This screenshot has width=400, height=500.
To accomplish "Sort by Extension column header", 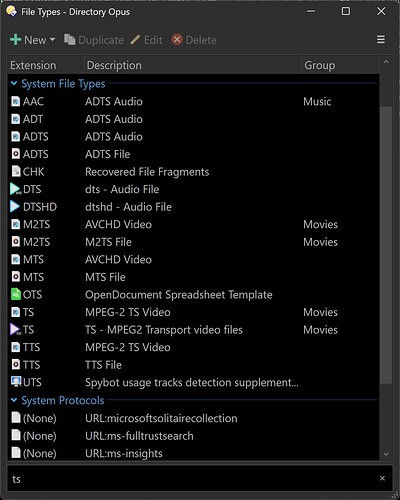I will tap(46, 65).
